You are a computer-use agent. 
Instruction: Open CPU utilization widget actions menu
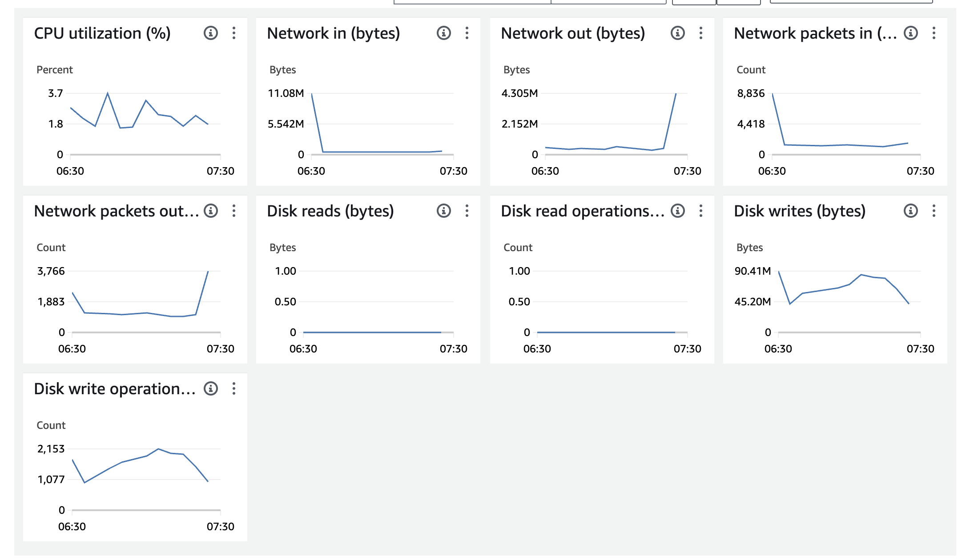pyautogui.click(x=234, y=33)
